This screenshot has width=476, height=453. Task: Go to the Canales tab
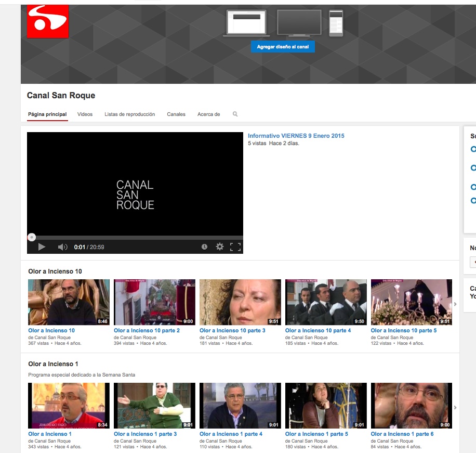pyautogui.click(x=176, y=114)
